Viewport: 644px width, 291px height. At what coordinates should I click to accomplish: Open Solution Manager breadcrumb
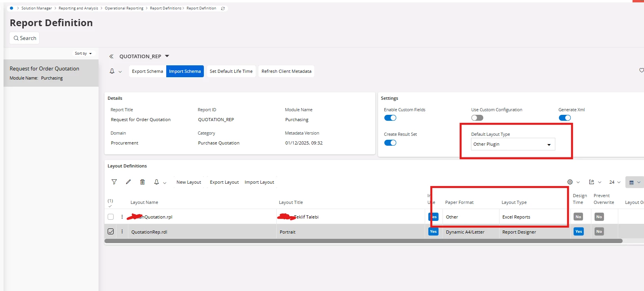click(x=36, y=8)
